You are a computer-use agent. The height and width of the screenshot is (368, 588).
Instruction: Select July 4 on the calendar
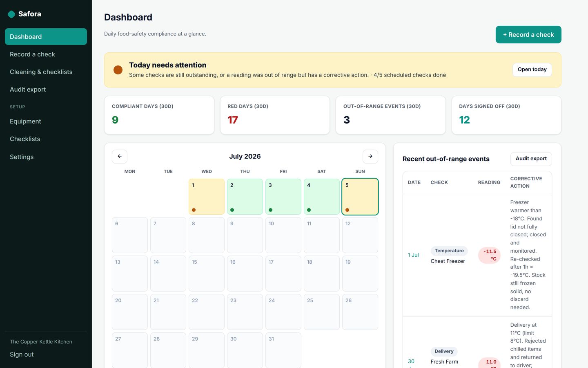[x=322, y=197]
